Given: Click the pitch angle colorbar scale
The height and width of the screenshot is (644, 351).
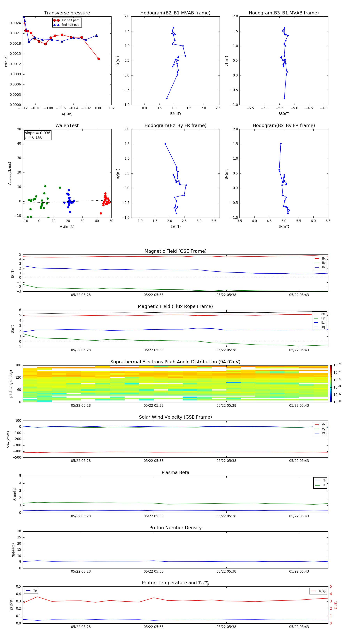Looking at the screenshot, I should [331, 383].
